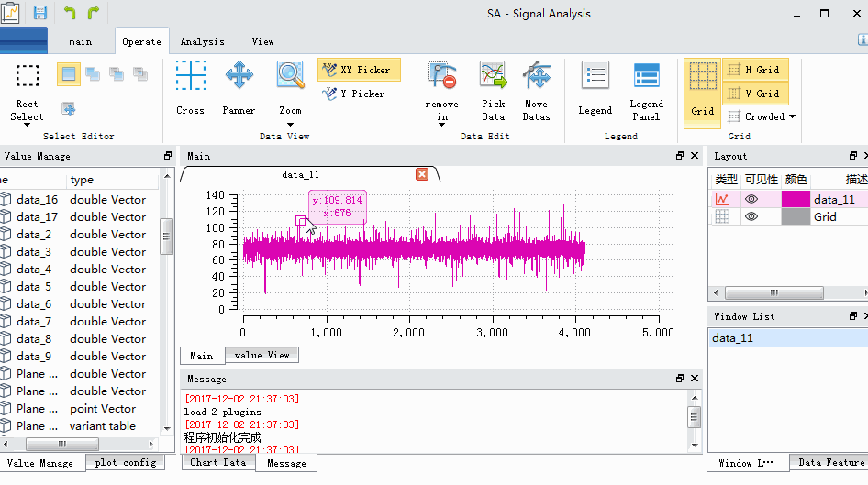The image size is (868, 485).
Task: Expand the Crowded grid dropdown
Action: [x=792, y=116]
